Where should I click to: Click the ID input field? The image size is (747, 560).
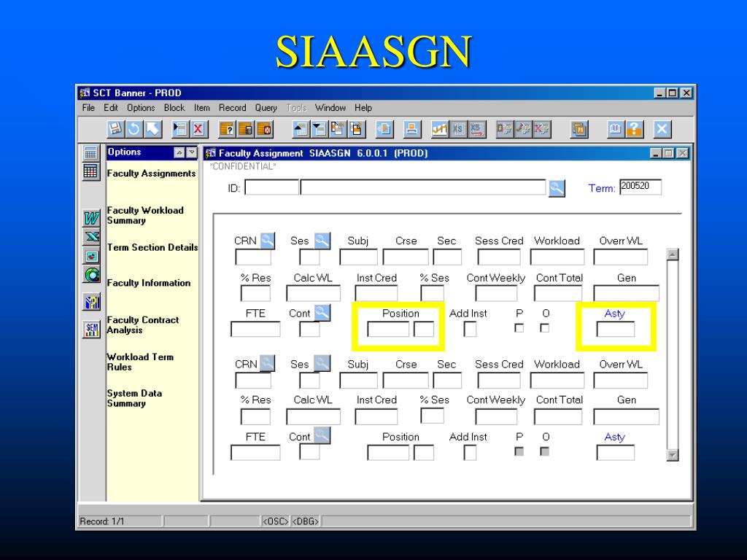coord(271,187)
